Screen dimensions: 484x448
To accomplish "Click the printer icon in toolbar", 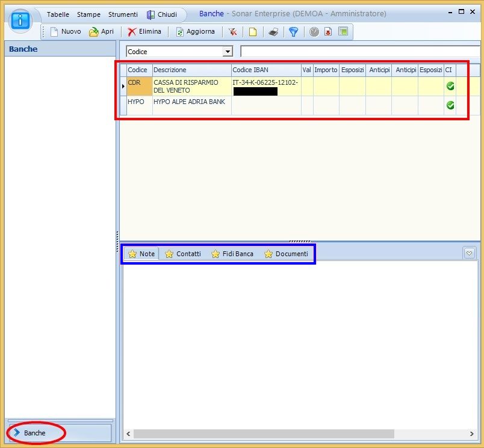I will pos(273,32).
